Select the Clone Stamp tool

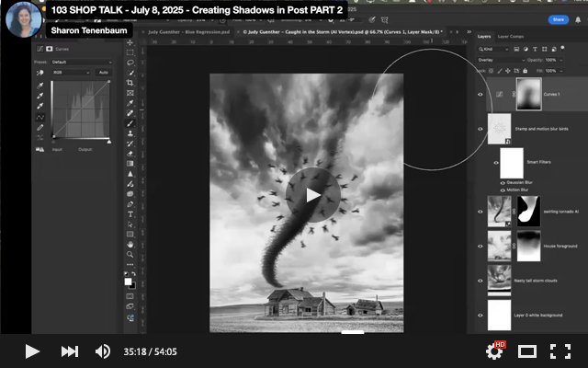130,133
